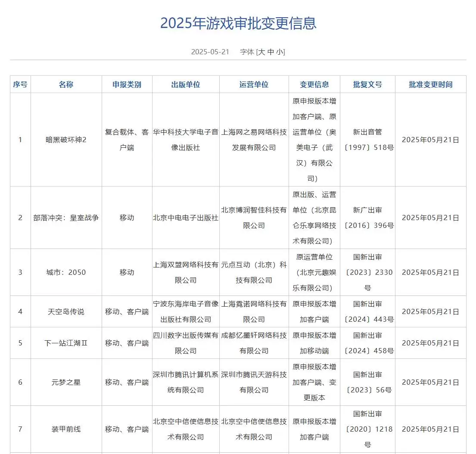Open the 元梦之星 entry
Image resolution: width=476 pixels, height=454 pixels.
(x=66, y=382)
